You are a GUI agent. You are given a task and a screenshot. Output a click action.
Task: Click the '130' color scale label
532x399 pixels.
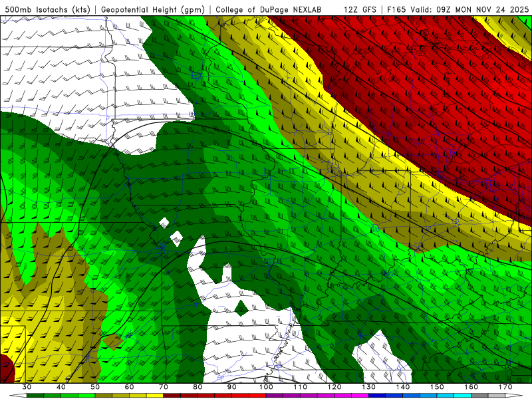[x=369, y=387]
